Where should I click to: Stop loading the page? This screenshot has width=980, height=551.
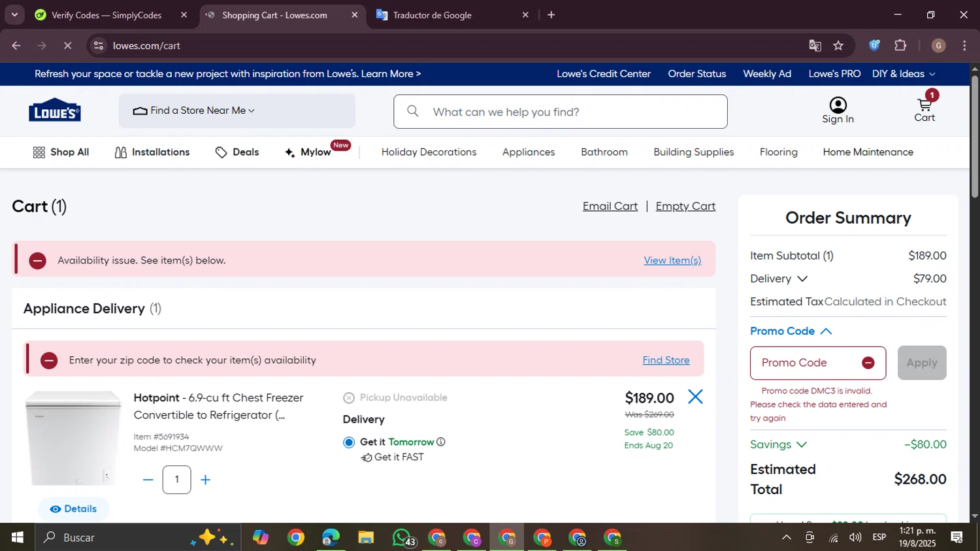pyautogui.click(x=67, y=45)
